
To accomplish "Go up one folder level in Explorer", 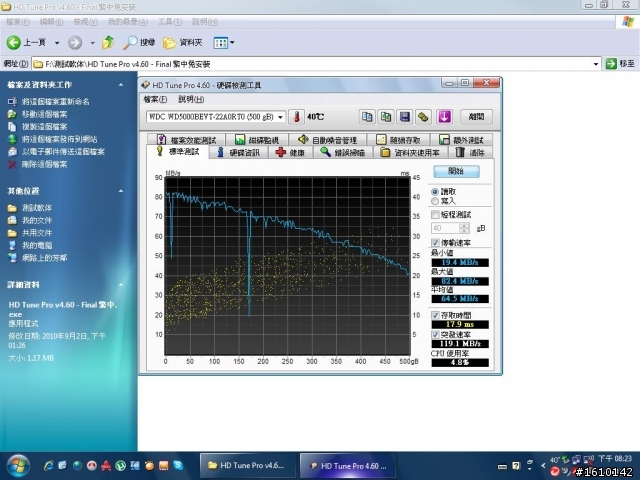I will [108, 42].
